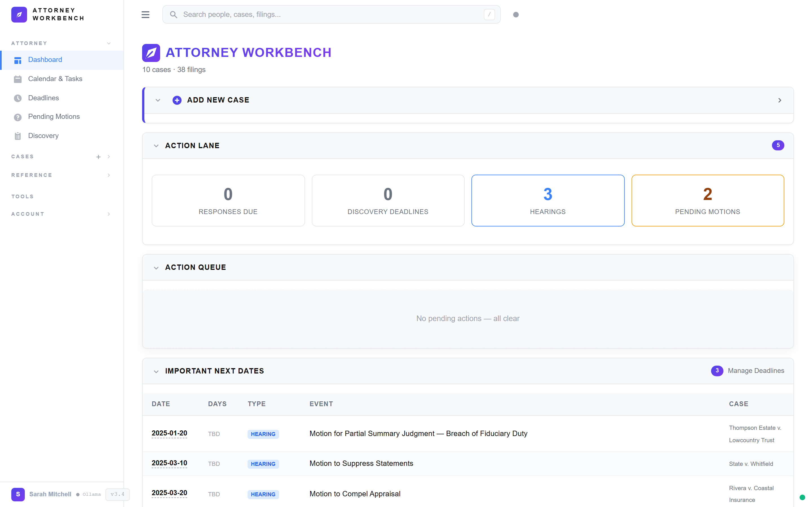
Task: Select the Hearings stat card
Action: [x=547, y=200]
